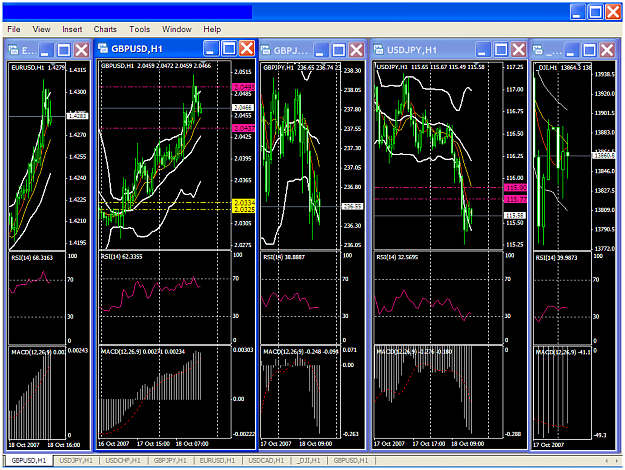Select the active GBPUSD,H1 bottom tab
This screenshot has height=470, width=625.
pos(29,461)
